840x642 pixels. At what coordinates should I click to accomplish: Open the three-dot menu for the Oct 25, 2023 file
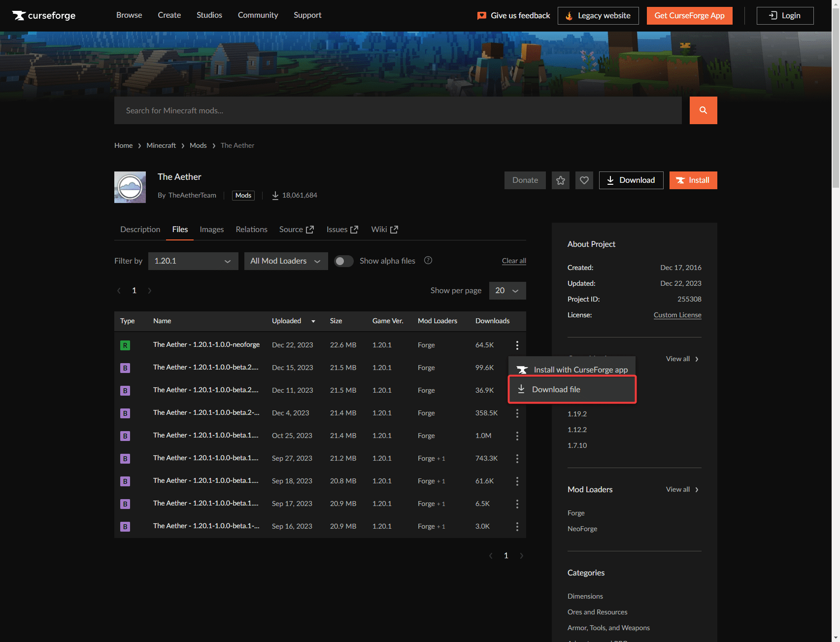coord(517,436)
